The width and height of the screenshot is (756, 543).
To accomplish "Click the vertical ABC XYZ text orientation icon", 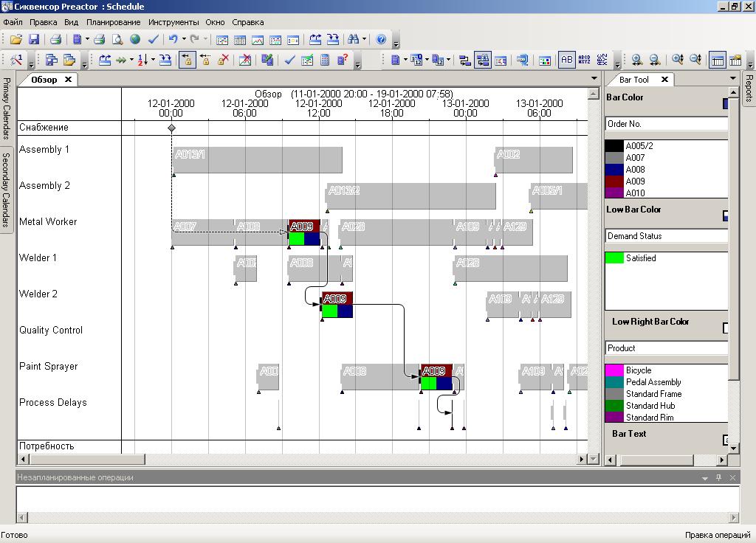I will (602, 60).
